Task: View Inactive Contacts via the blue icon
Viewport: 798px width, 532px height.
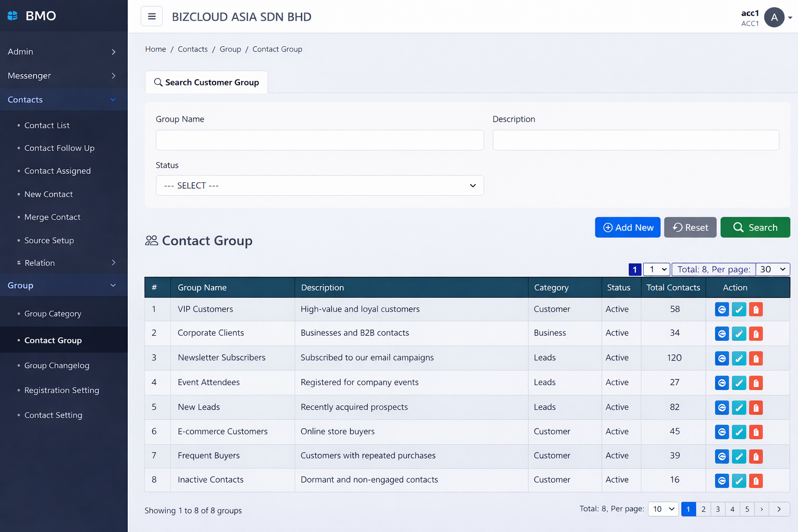Action: point(722,481)
